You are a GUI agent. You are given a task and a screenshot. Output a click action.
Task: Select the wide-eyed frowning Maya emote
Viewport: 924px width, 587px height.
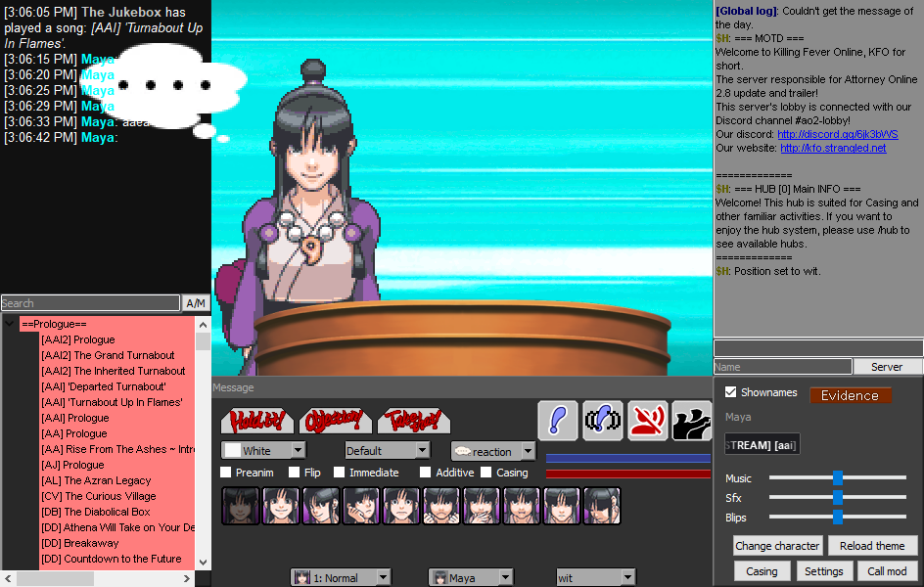pyautogui.click(x=400, y=506)
